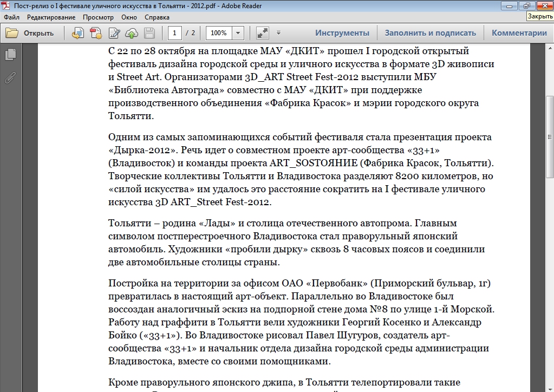554x392 pixels.
Task: Click the scrollbar up arrow
Action: (x=550, y=48)
